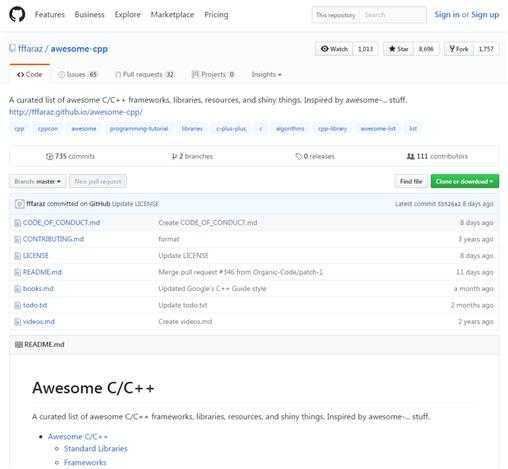
Task: Open the fffaraz.github.io/awesome-cpp website link
Action: pyautogui.click(x=76, y=112)
